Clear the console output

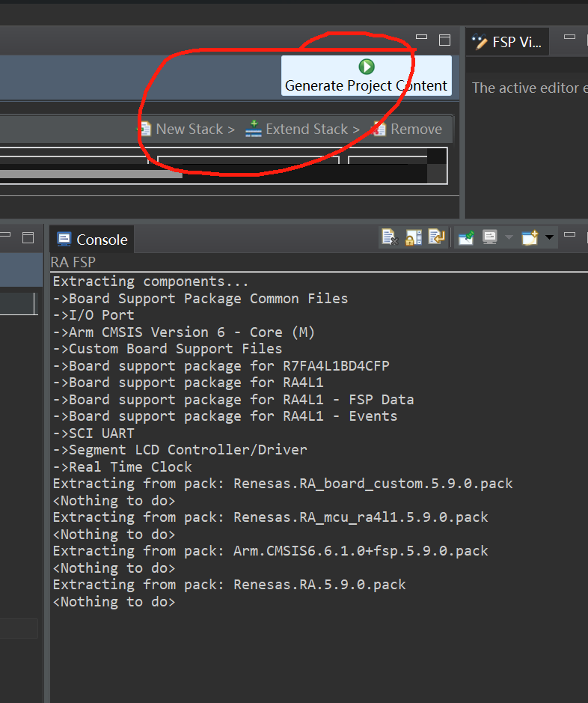pos(390,237)
